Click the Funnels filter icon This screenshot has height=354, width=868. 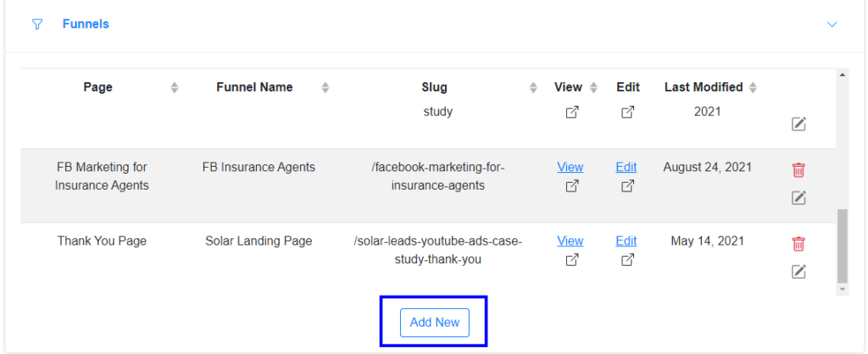pyautogui.click(x=36, y=25)
